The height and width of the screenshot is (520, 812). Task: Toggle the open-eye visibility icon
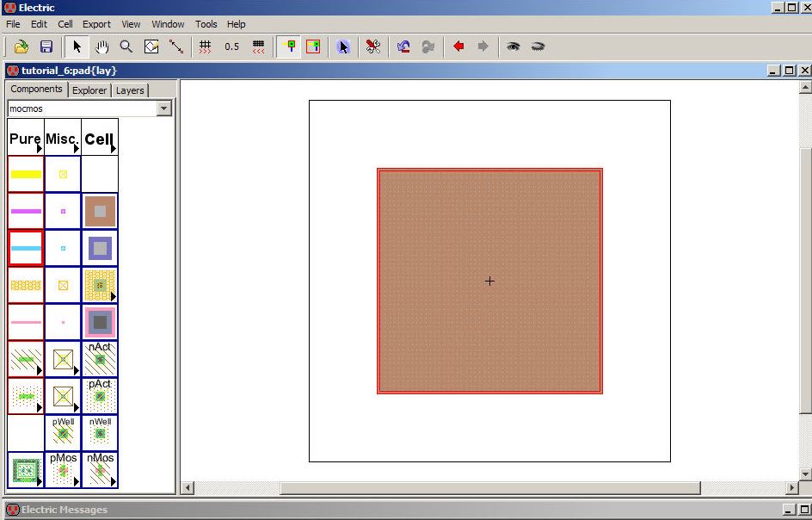point(514,46)
